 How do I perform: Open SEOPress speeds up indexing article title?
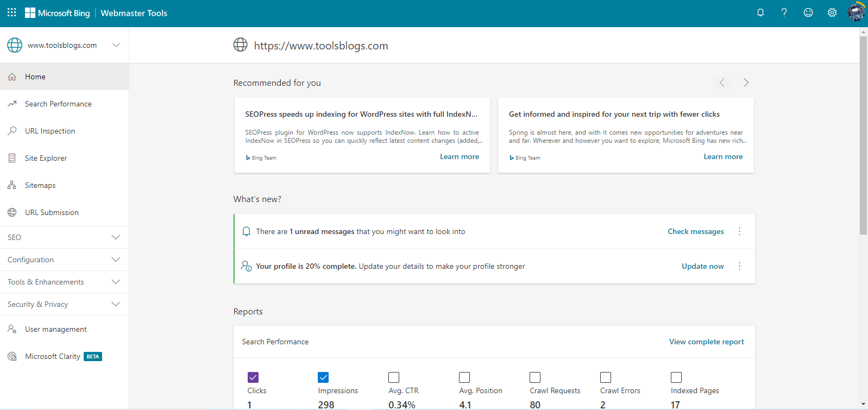click(x=361, y=114)
